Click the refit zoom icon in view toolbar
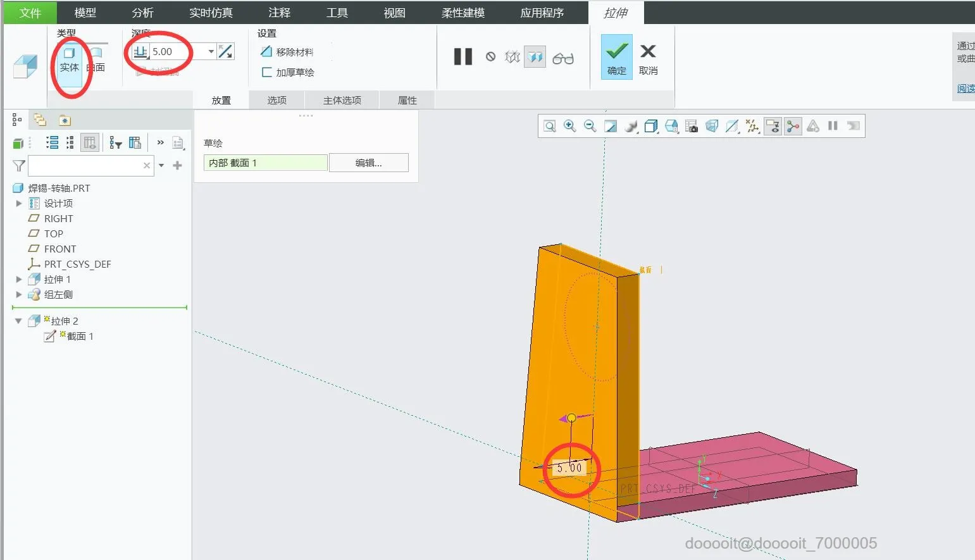This screenshot has width=975, height=560. click(x=550, y=126)
